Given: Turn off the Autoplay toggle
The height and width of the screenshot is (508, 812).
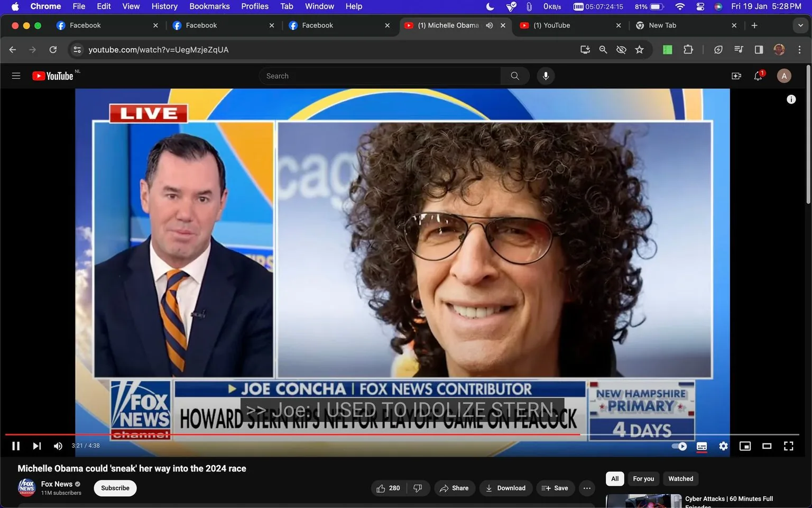Looking at the screenshot, I should click(x=678, y=446).
